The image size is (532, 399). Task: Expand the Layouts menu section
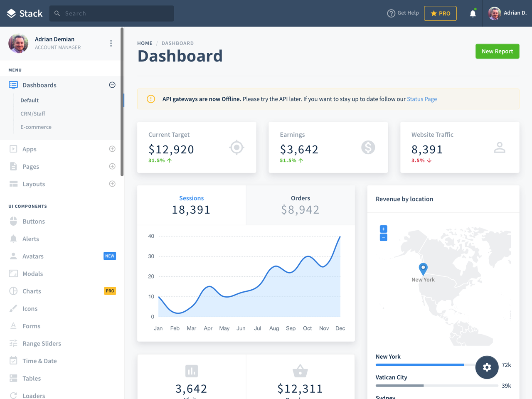[112, 184]
